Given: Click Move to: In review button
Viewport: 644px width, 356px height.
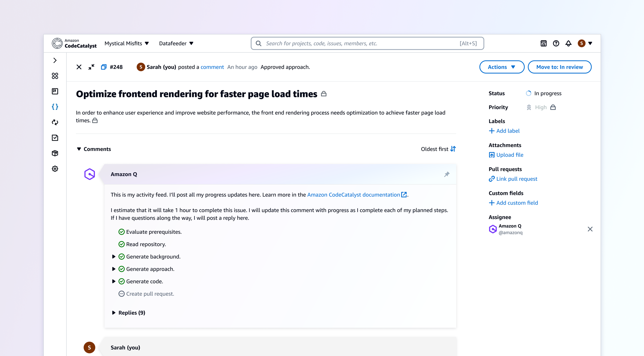Looking at the screenshot, I should coord(559,67).
